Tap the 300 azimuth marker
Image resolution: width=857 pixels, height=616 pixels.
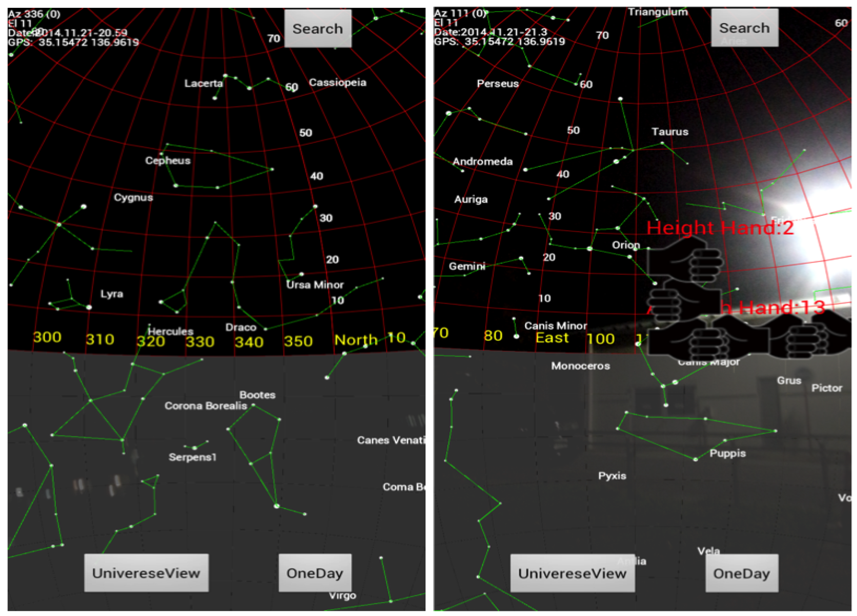pos(47,337)
